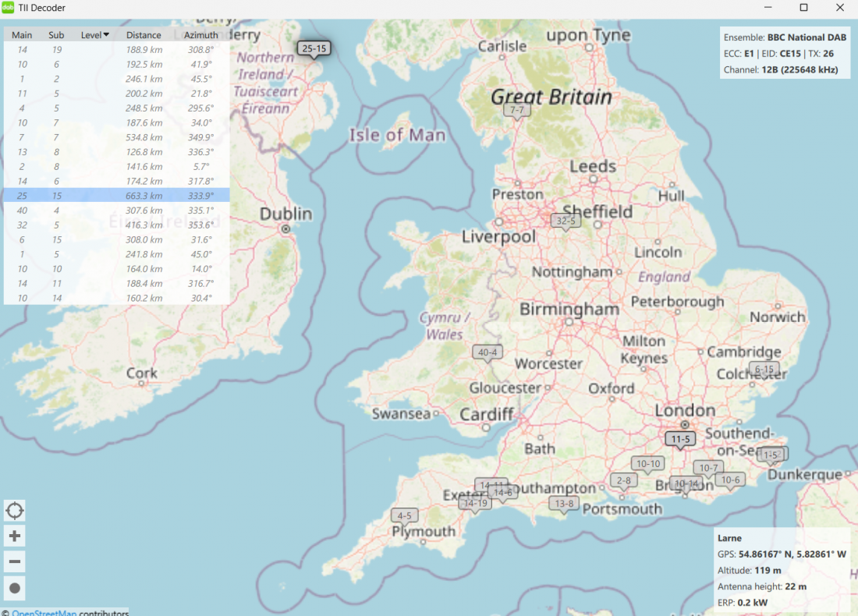Select table row with distance 141.6 km

click(x=116, y=167)
